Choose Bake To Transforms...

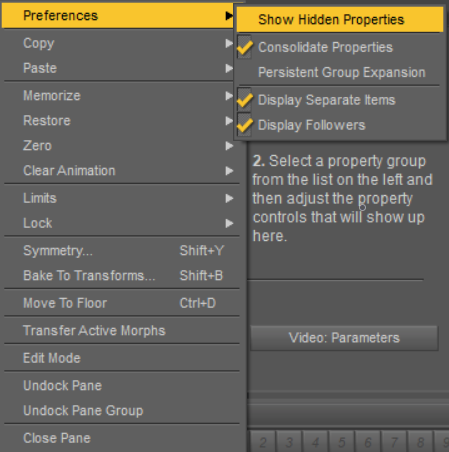[x=121, y=276]
